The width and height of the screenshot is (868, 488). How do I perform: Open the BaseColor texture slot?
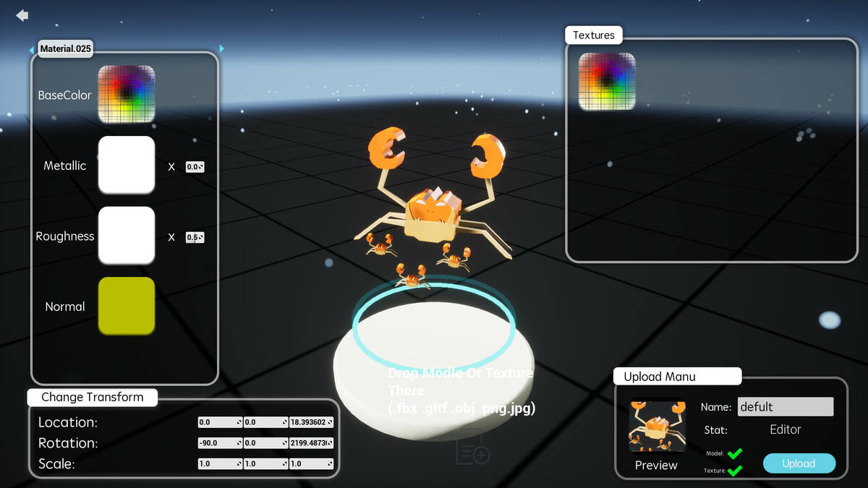127,94
